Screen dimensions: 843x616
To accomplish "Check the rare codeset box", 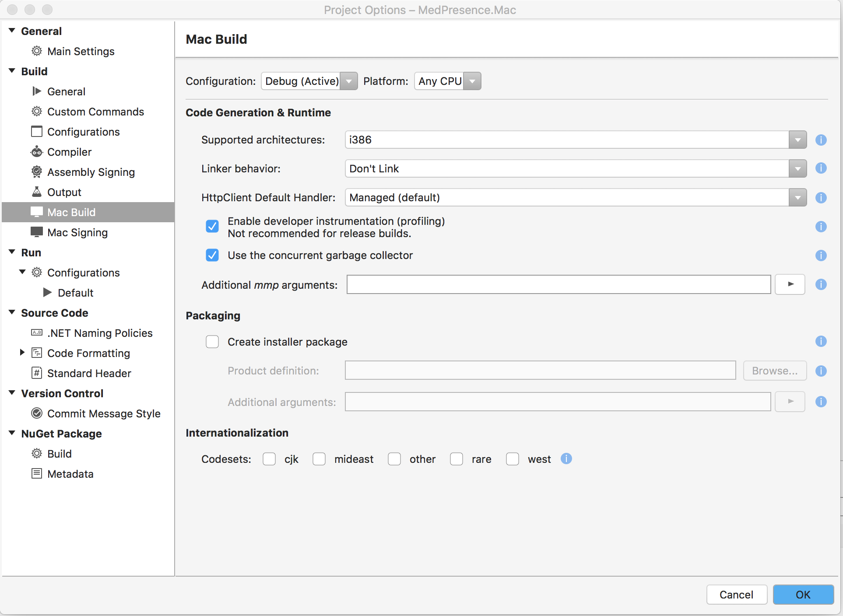I will pos(457,459).
